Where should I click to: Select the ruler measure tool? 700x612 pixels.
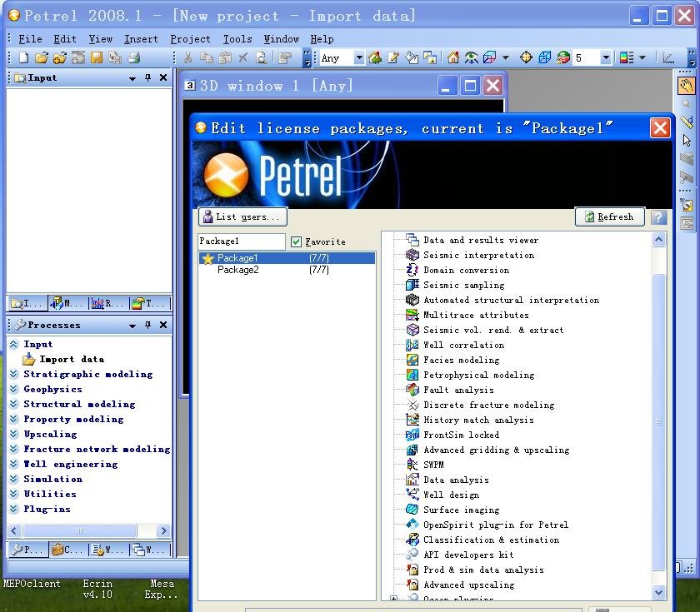[686, 122]
